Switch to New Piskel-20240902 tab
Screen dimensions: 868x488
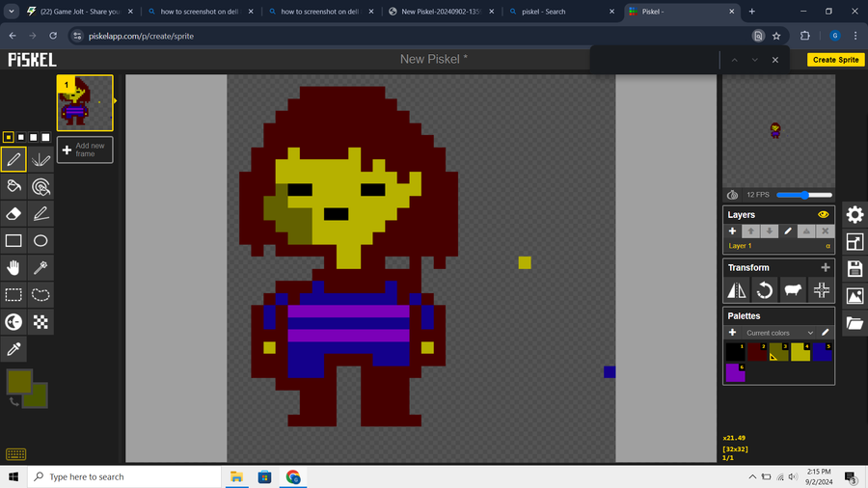[x=442, y=12]
